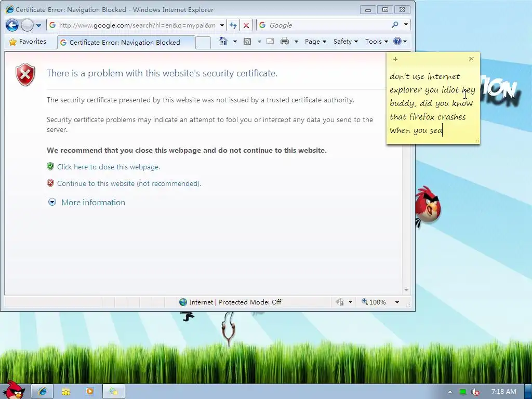Expand More information section arrow
532x399 pixels.
pyautogui.click(x=52, y=202)
